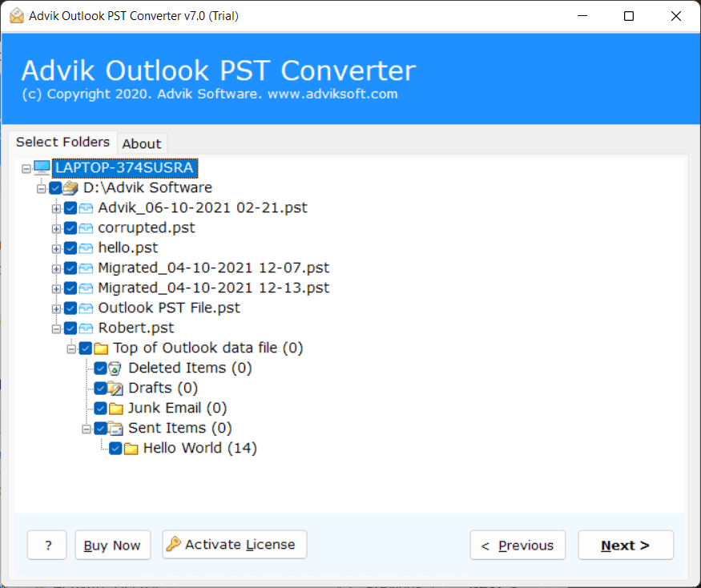Expand the hello.pst node
This screenshot has width=701, height=588.
tap(56, 248)
